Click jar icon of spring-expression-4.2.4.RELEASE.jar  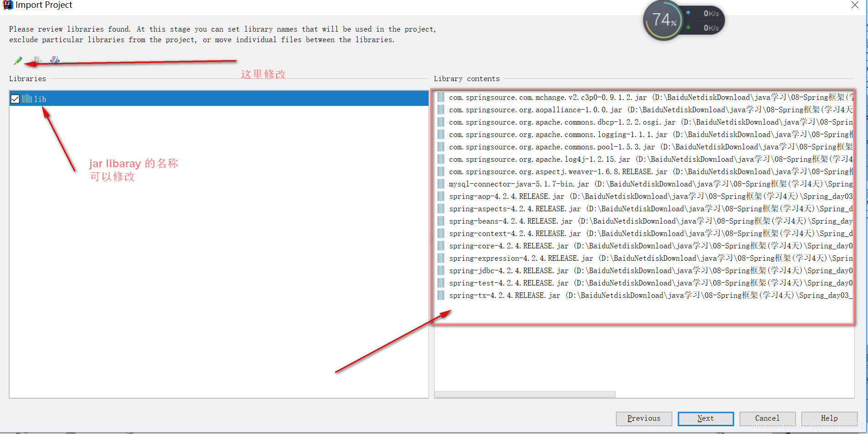441,258
